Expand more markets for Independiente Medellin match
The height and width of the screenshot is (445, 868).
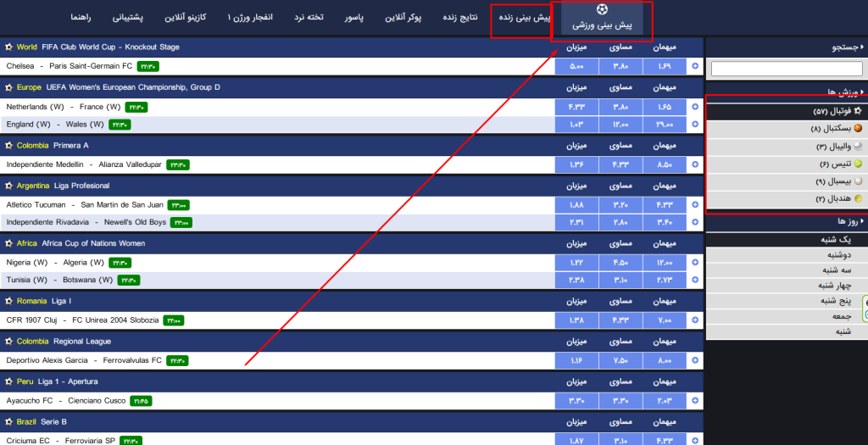click(695, 164)
